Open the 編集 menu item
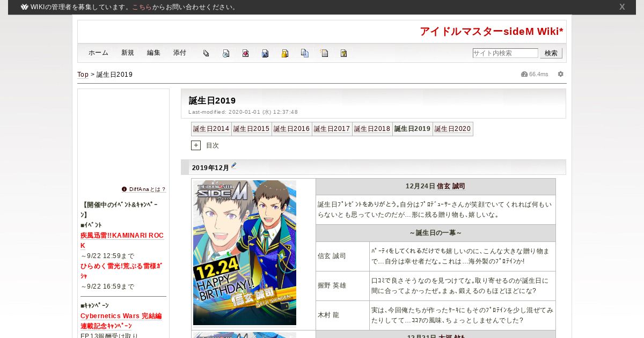 [153, 53]
